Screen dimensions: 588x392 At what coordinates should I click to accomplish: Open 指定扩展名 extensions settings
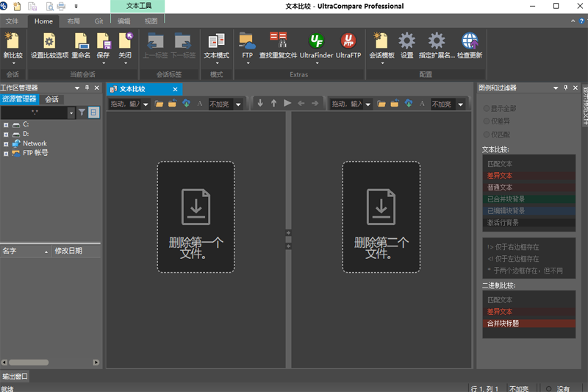(437, 46)
